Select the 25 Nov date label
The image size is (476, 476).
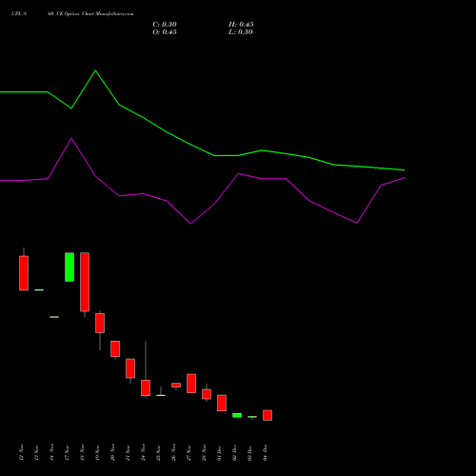159,452
